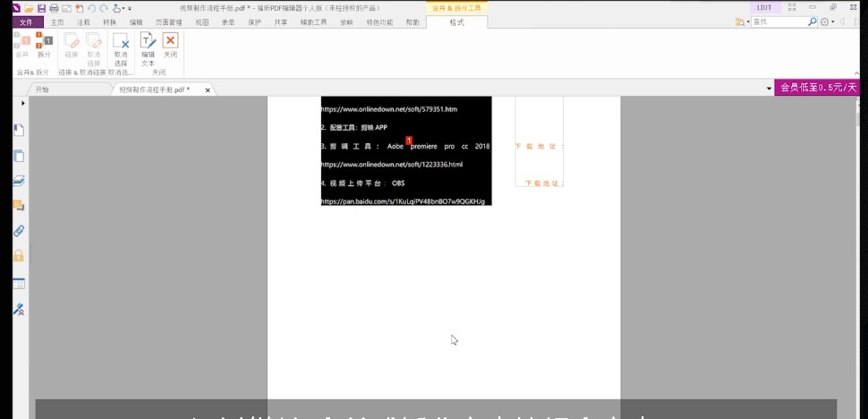868x419 pixels.
Task: Open the touch-mode hand dropdown arrow
Action: pyautogui.click(x=123, y=8)
